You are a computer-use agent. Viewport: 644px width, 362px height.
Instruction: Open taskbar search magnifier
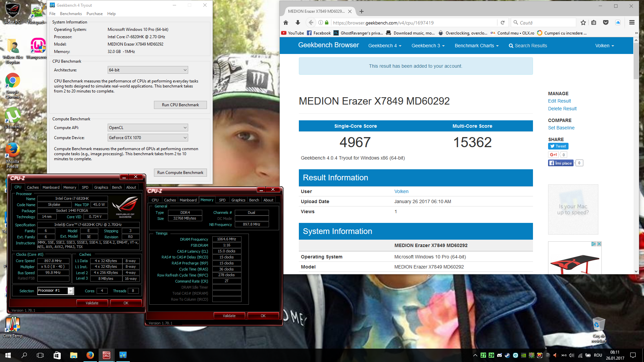click(x=24, y=355)
